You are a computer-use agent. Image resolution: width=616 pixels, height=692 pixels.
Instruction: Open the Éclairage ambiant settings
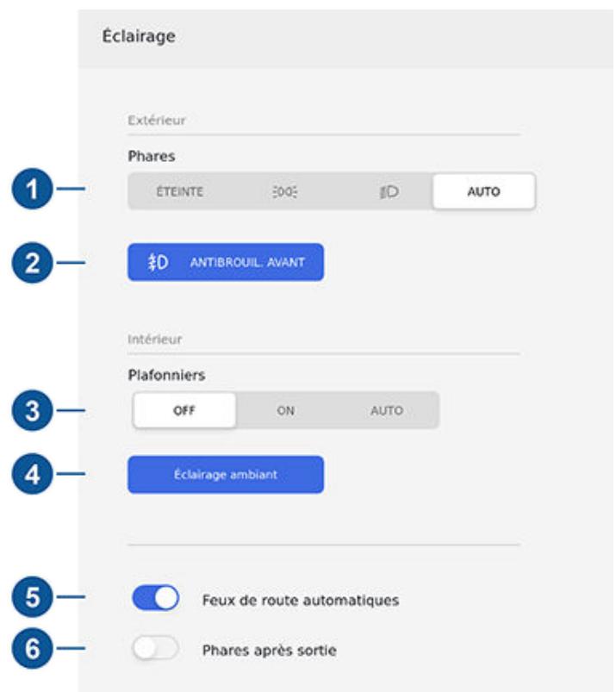point(226,475)
